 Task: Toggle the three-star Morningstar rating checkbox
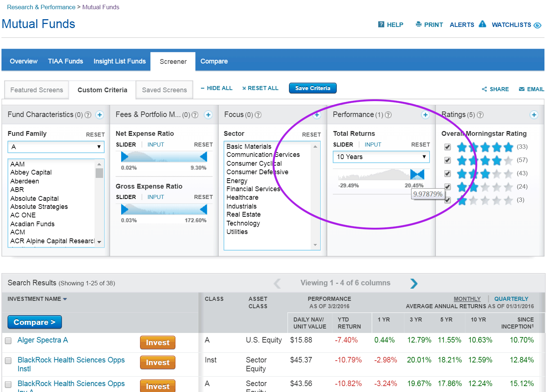[x=447, y=173]
